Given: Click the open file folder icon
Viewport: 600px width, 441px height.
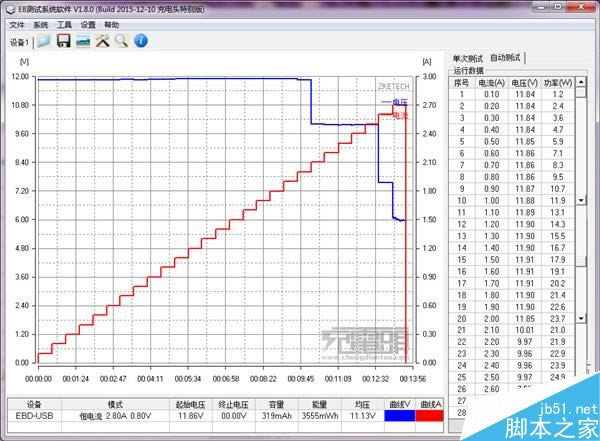Looking at the screenshot, I should click(x=43, y=42).
